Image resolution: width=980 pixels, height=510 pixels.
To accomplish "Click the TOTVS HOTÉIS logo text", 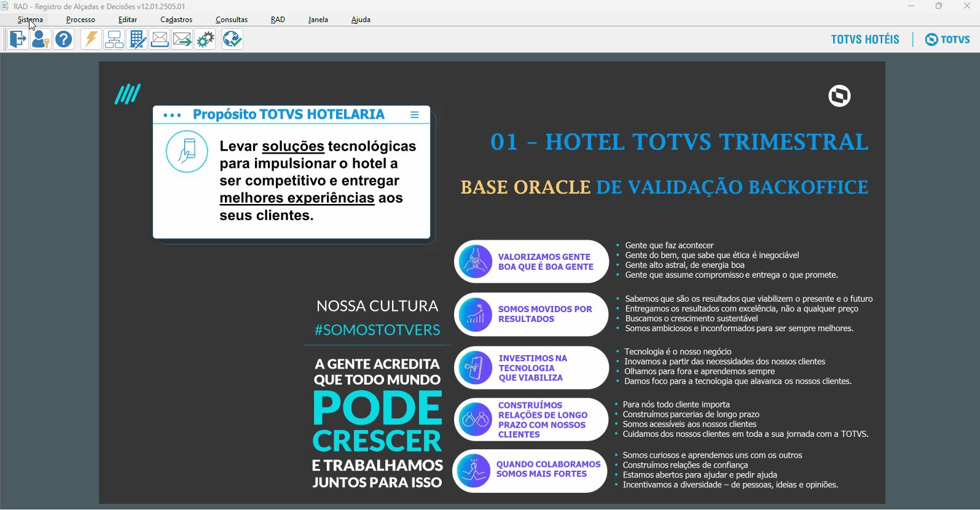I will (865, 39).
